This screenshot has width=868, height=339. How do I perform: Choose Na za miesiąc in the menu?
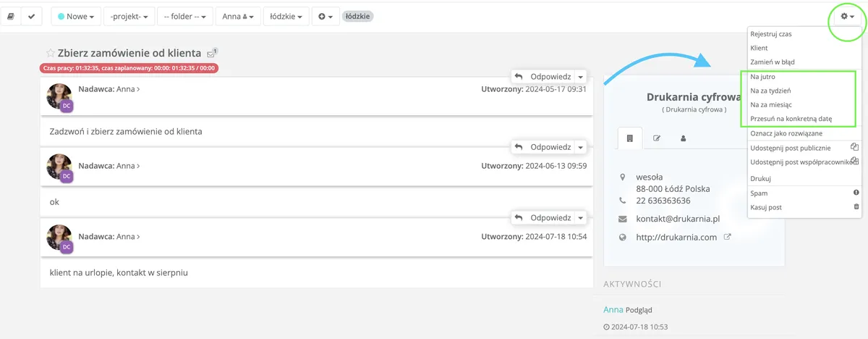click(770, 104)
